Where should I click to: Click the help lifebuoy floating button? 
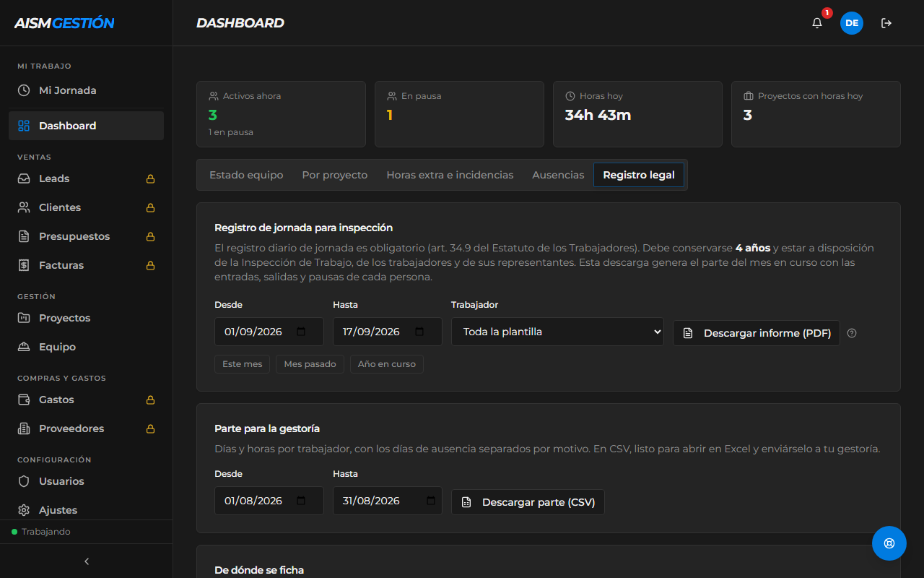click(x=889, y=543)
